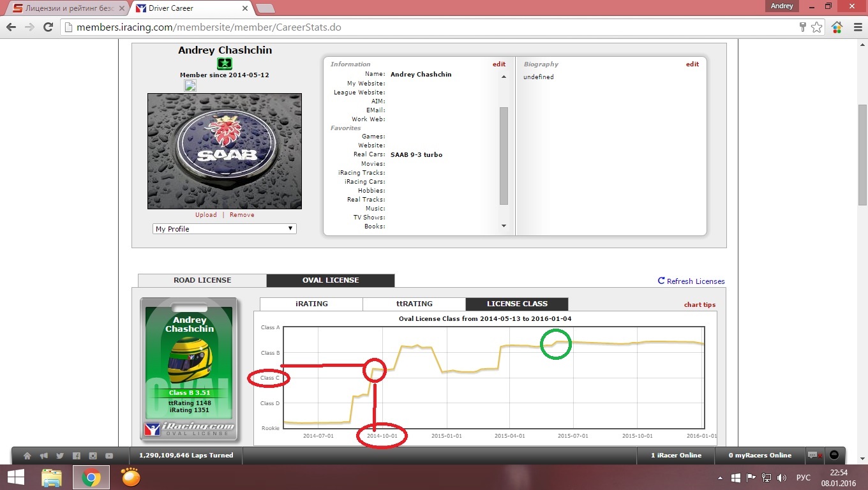Image resolution: width=868 pixels, height=490 pixels.
Task: Click edit link in the Biography panel
Action: (692, 64)
